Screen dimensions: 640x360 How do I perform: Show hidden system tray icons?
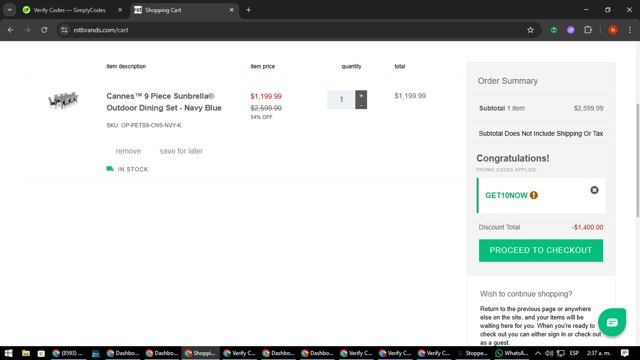click(538, 353)
